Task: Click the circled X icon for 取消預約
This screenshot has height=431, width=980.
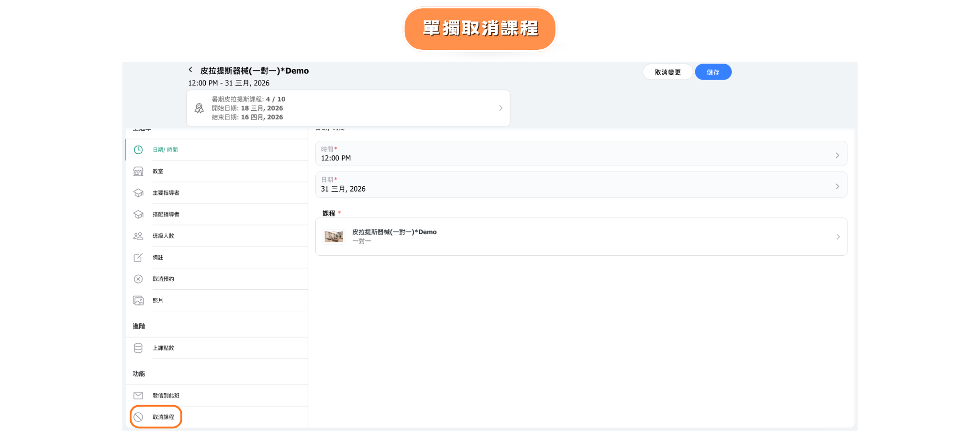Action: [x=138, y=279]
